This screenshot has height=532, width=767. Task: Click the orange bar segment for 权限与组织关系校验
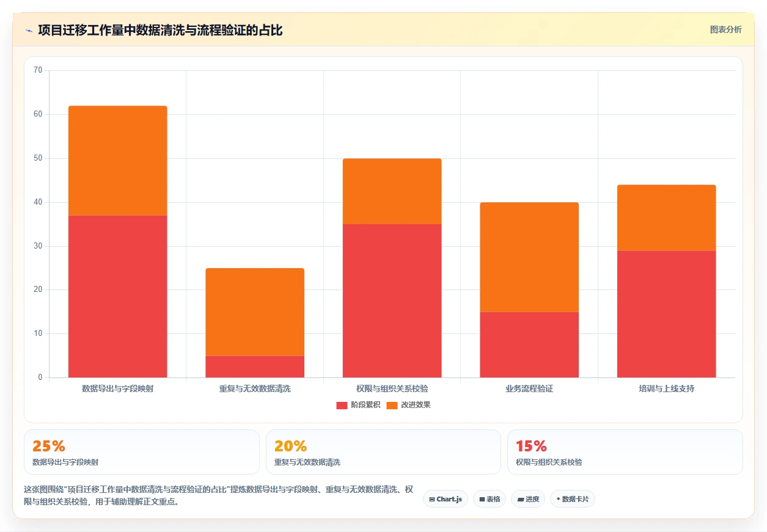(392, 191)
